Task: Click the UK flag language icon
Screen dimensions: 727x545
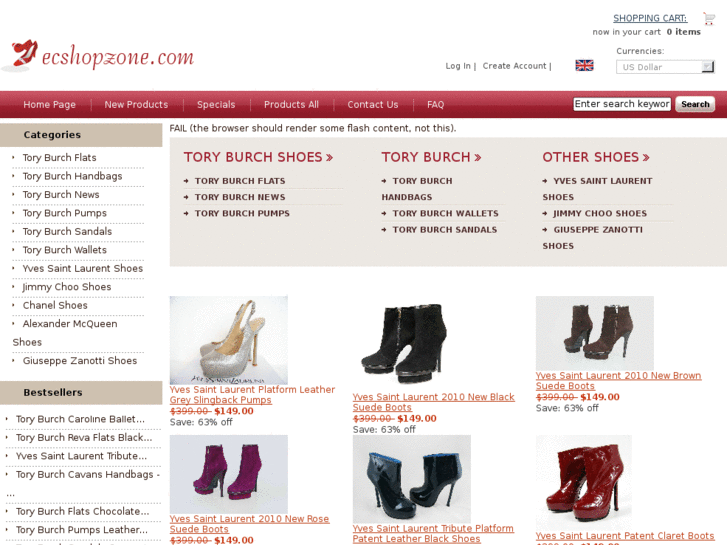Action: pos(584,65)
